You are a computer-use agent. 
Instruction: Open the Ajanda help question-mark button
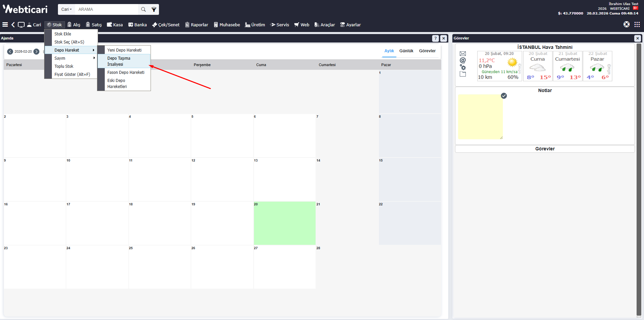pos(436,38)
